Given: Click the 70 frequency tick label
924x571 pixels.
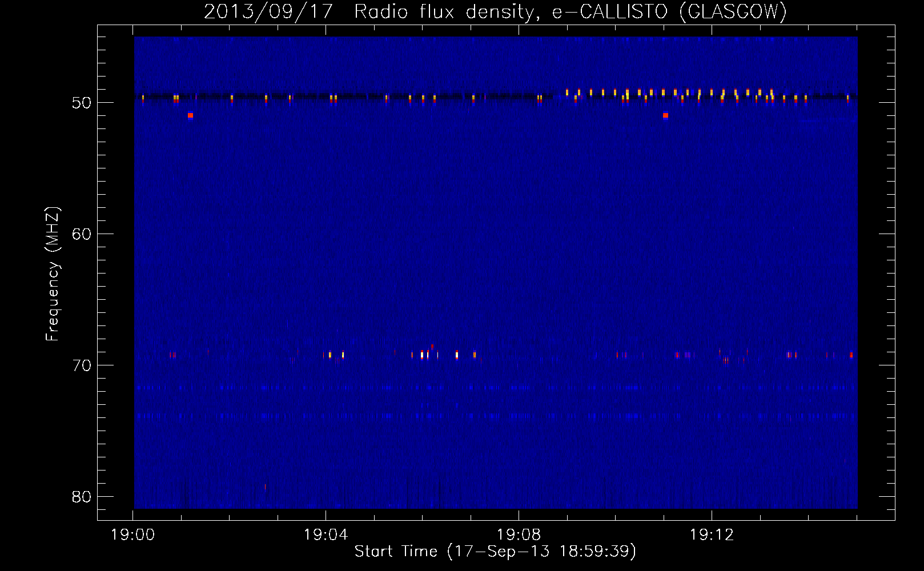Looking at the screenshot, I should coord(82,365).
